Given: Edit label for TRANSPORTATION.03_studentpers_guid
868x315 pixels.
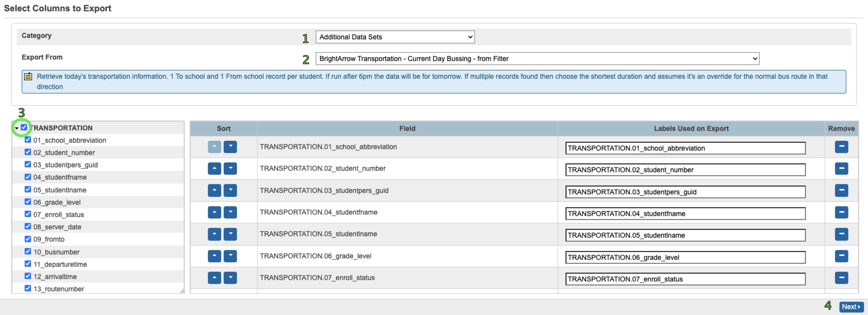Looking at the screenshot, I should pos(685,192).
